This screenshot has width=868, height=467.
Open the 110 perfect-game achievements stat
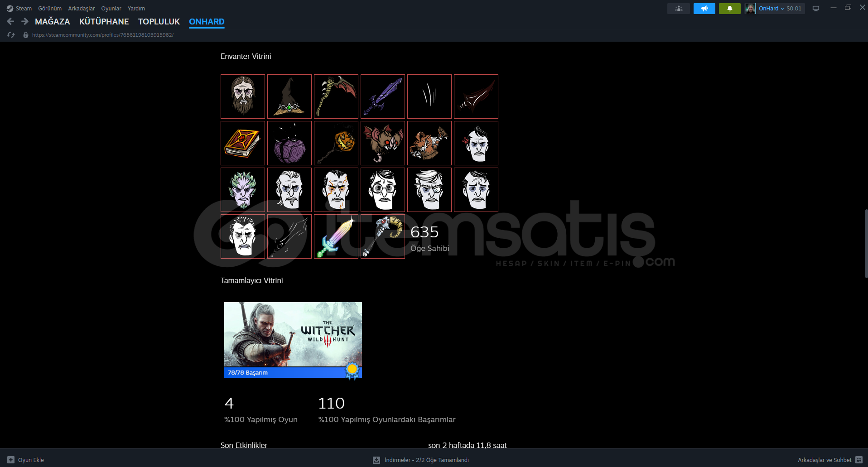pyautogui.click(x=387, y=410)
